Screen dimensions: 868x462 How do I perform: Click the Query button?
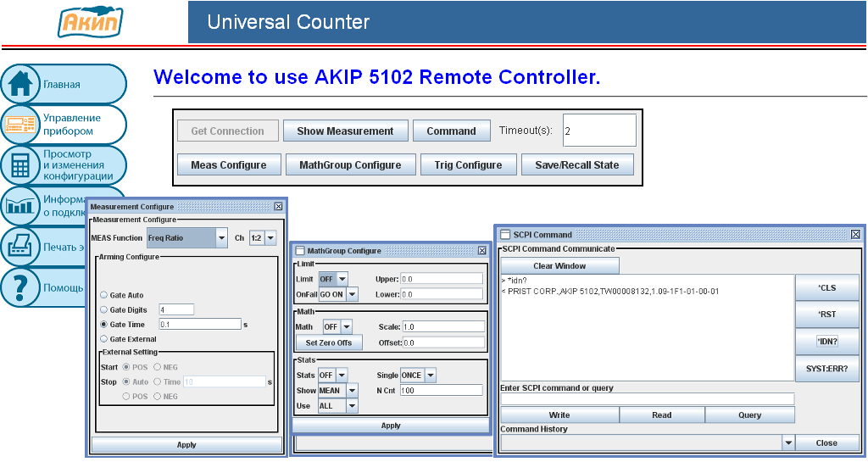click(749, 415)
